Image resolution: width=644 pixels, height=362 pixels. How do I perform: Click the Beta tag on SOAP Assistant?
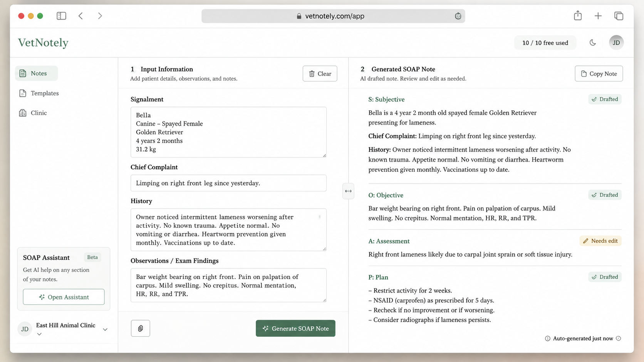(x=92, y=257)
